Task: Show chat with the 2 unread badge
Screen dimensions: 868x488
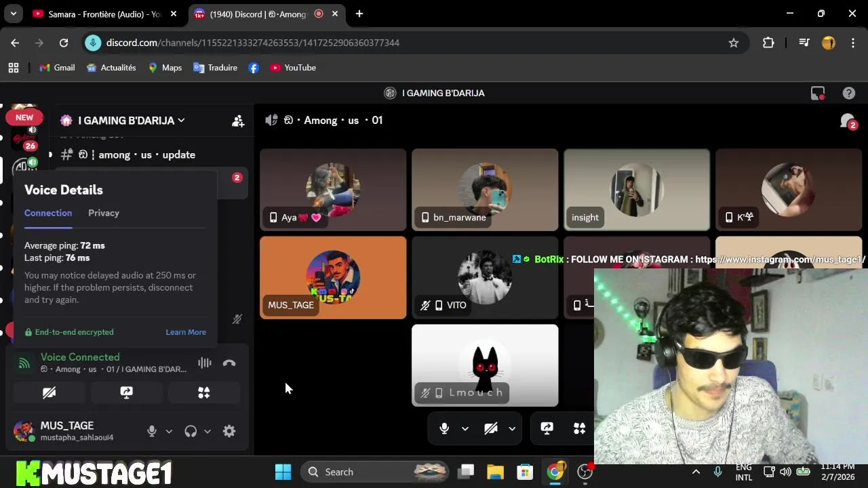Action: (x=848, y=121)
